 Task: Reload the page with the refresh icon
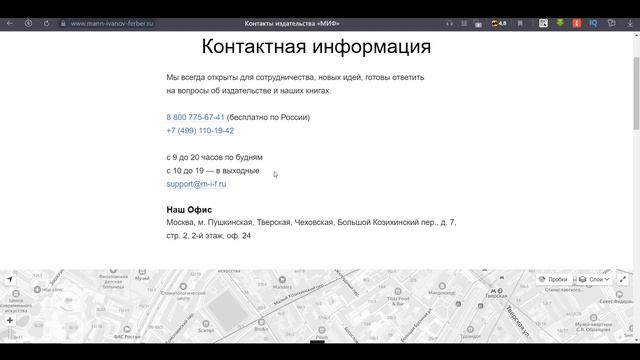(x=47, y=23)
